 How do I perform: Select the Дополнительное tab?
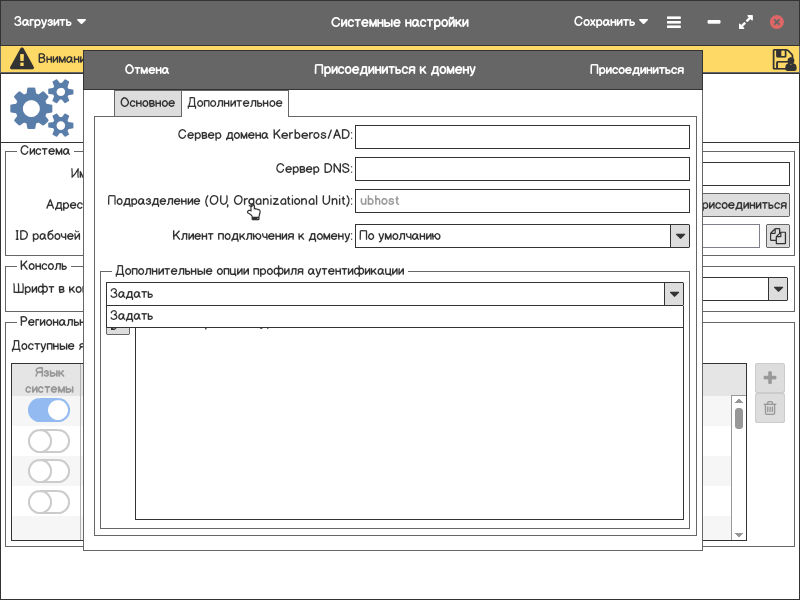point(235,103)
